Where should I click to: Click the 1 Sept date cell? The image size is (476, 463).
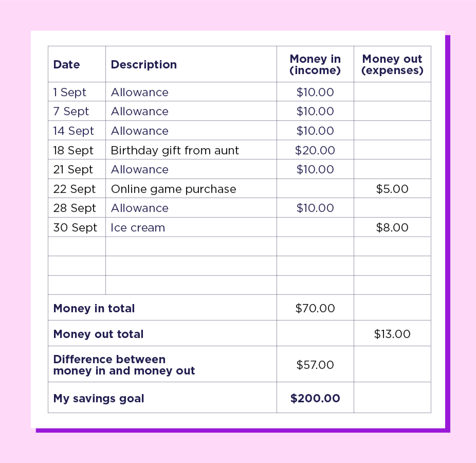point(70,92)
